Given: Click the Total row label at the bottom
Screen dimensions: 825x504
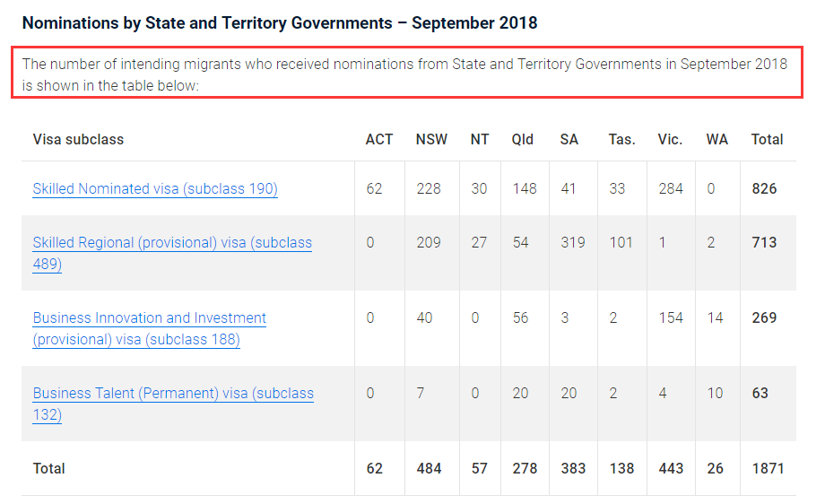Looking at the screenshot, I should click(49, 468).
